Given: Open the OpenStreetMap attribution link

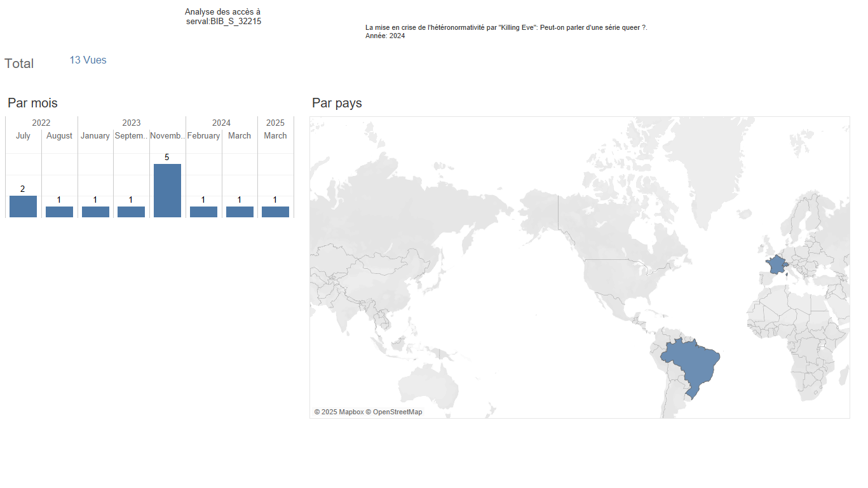Looking at the screenshot, I should coord(394,412).
